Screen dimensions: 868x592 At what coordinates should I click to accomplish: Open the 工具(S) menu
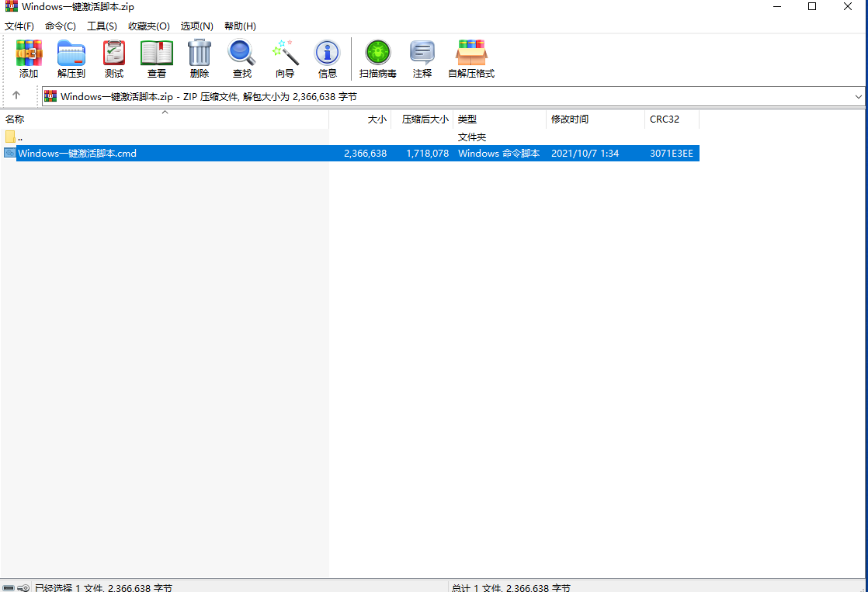point(102,26)
